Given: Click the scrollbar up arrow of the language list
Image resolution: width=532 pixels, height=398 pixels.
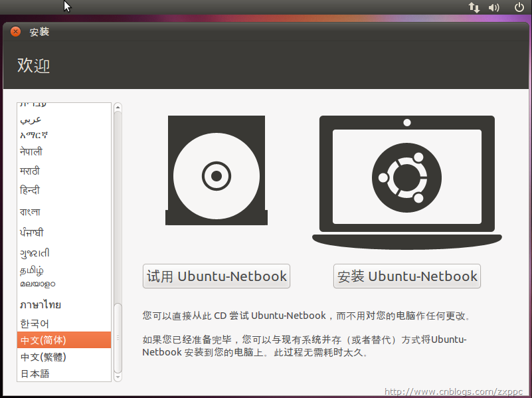Looking at the screenshot, I should (118, 107).
